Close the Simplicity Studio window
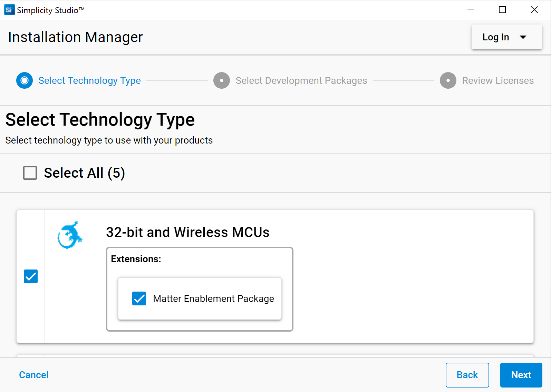Image resolution: width=551 pixels, height=392 pixels. pyautogui.click(x=534, y=10)
